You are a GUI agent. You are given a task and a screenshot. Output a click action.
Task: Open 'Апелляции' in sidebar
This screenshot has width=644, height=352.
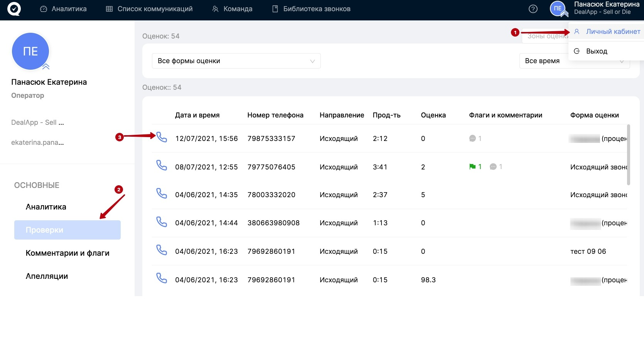point(47,276)
